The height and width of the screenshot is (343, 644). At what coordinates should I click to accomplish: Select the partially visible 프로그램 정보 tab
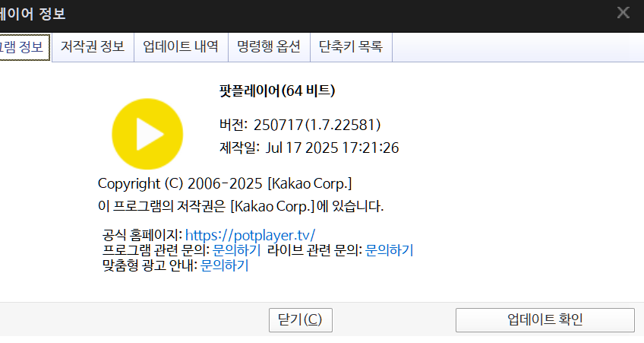click(24, 47)
